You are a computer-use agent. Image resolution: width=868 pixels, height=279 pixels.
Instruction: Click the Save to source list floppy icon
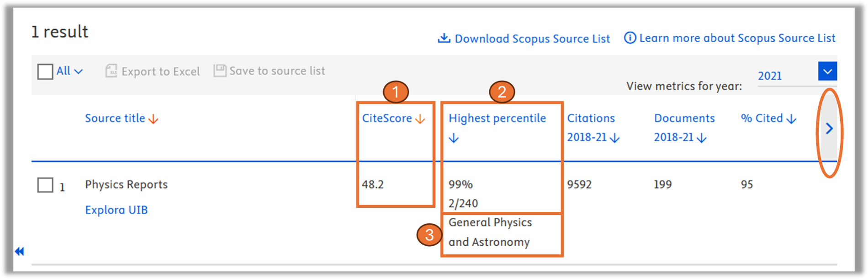coord(220,70)
